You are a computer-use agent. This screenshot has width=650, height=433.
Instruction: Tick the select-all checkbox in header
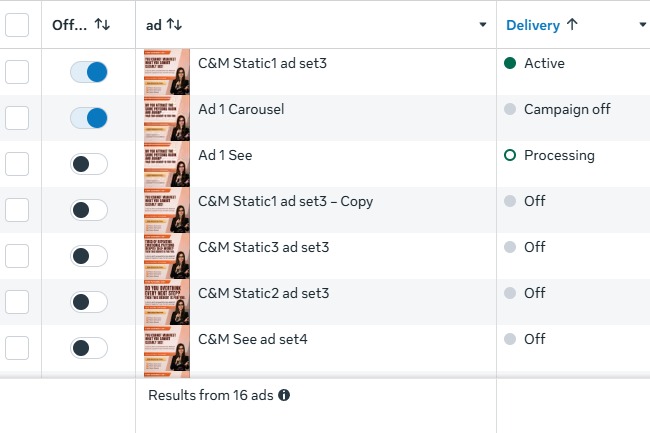[x=17, y=24]
